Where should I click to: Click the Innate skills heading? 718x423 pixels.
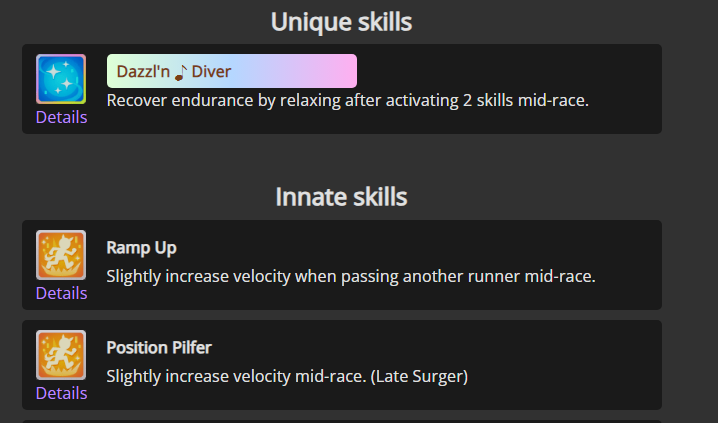point(341,197)
